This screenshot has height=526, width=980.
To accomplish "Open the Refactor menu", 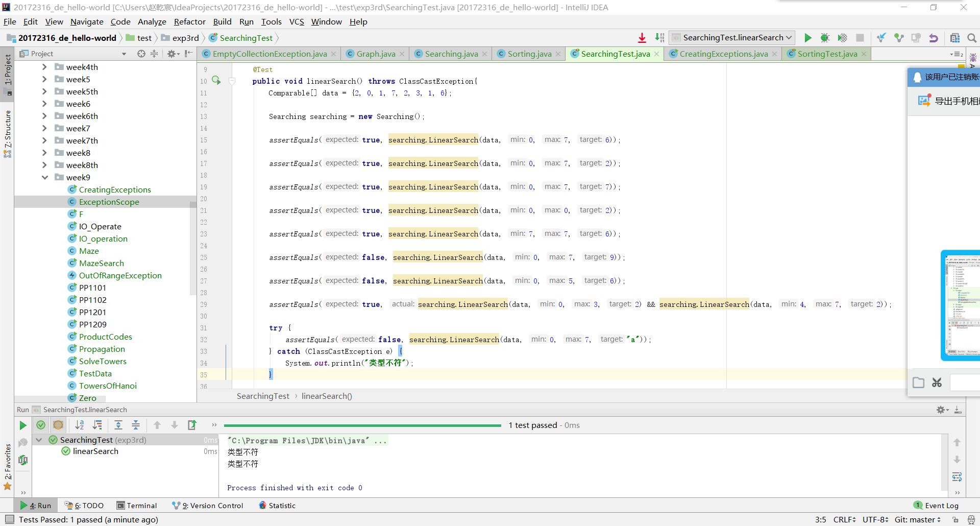I will tap(189, 21).
